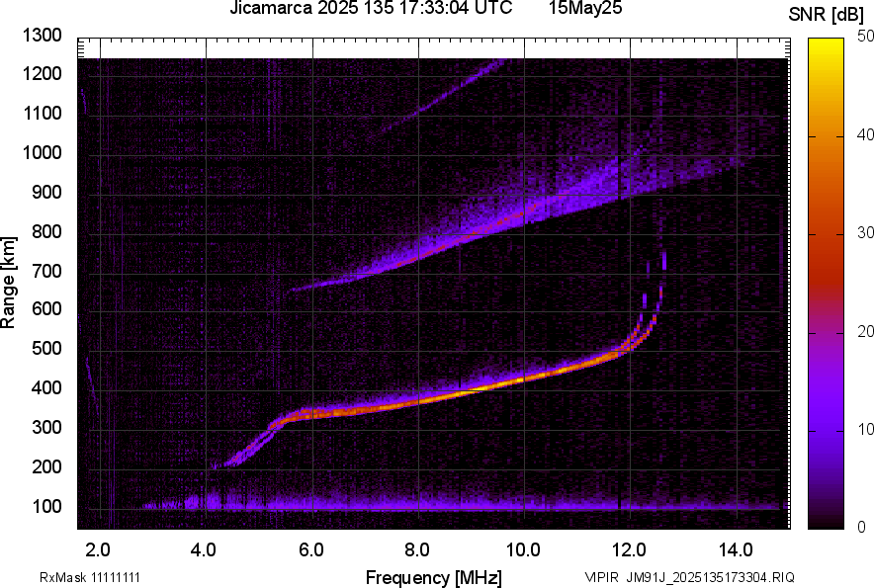Click the range tick label '1000'
Viewport: 874px width, 588px height.
coord(43,152)
